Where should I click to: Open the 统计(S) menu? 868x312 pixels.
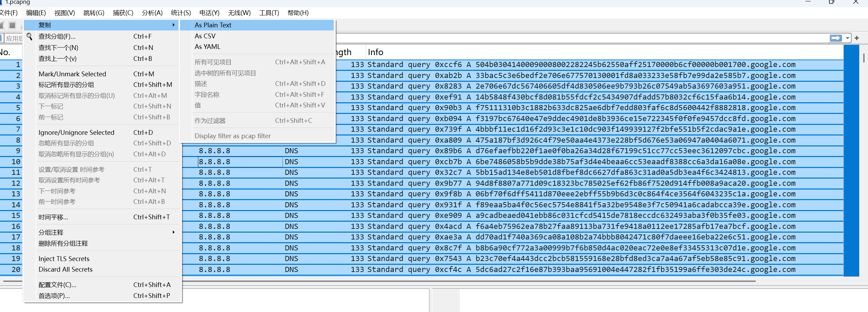click(x=181, y=13)
